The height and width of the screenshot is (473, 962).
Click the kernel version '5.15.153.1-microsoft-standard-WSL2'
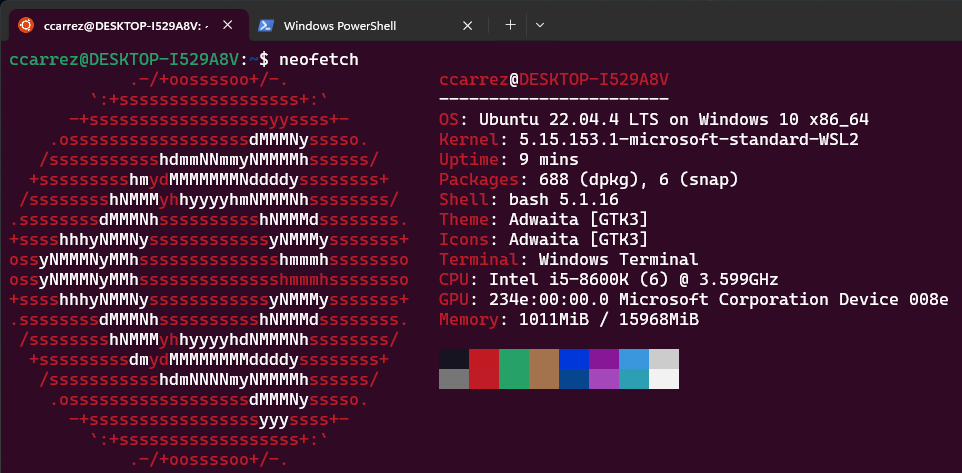(x=689, y=140)
